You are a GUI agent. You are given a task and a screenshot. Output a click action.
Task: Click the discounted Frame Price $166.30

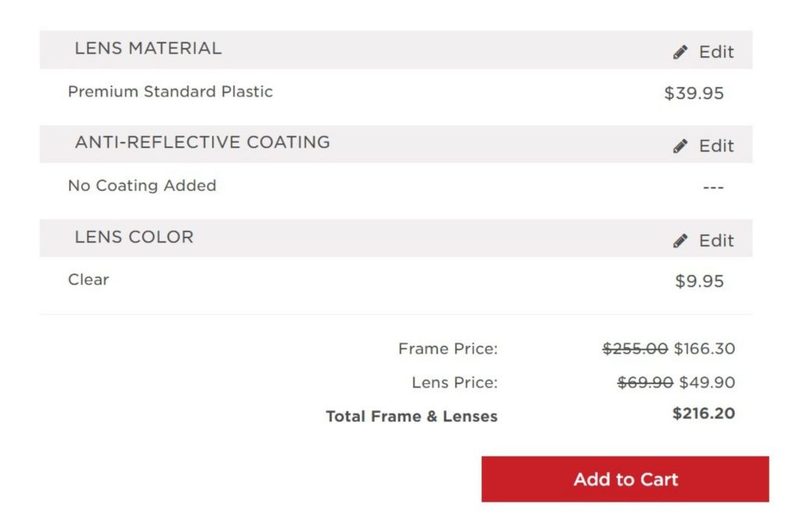click(704, 349)
